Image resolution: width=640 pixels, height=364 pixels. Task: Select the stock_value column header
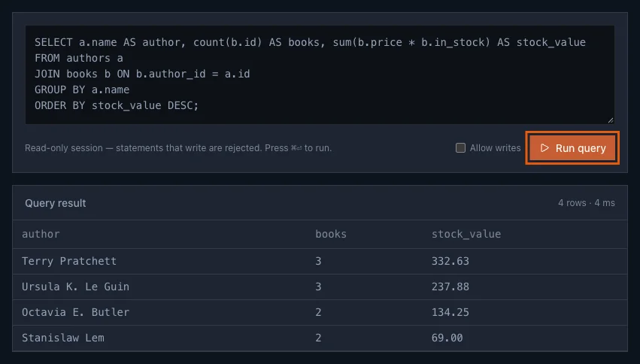[466, 234]
